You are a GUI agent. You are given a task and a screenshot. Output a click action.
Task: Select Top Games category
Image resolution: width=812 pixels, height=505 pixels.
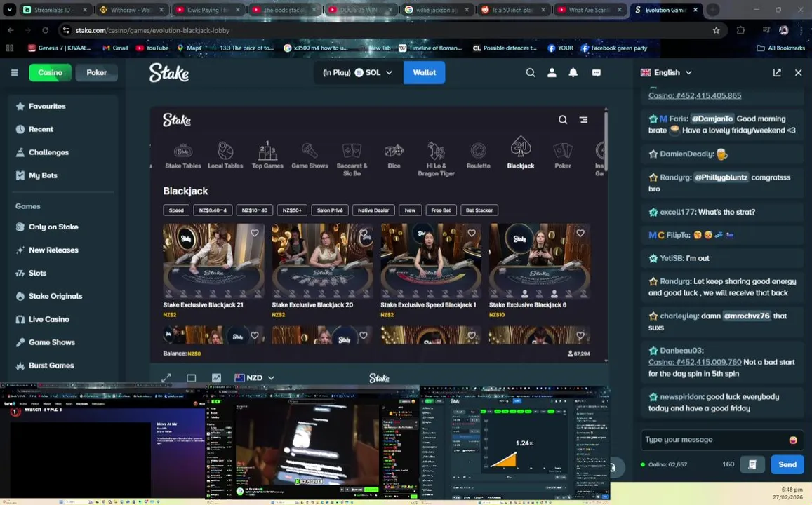click(267, 156)
